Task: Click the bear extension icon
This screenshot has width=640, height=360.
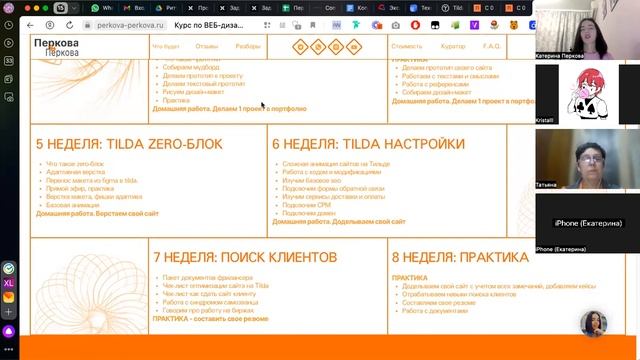Action: click(x=513, y=25)
